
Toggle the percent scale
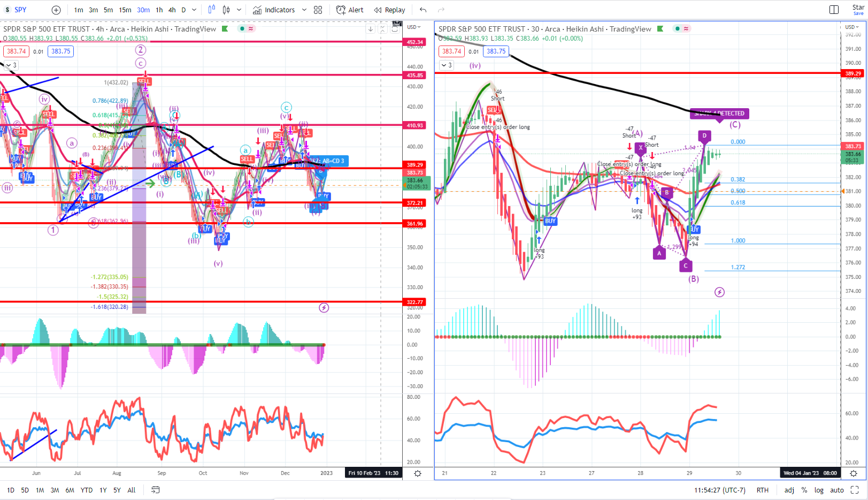click(x=804, y=490)
